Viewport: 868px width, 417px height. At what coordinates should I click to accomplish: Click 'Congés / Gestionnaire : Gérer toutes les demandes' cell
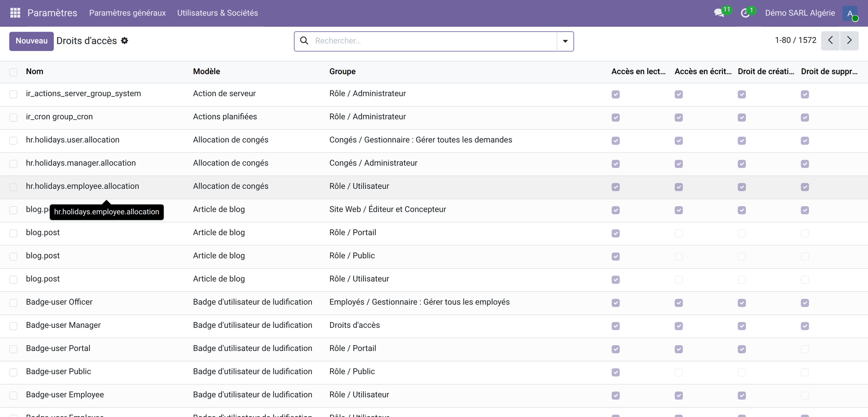point(420,140)
